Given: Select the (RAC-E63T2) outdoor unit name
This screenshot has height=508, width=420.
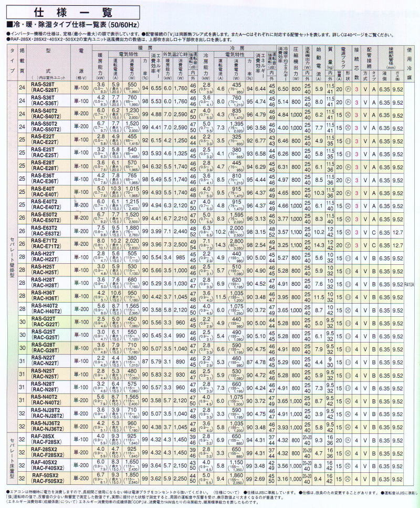Looking at the screenshot, I should [46, 234].
